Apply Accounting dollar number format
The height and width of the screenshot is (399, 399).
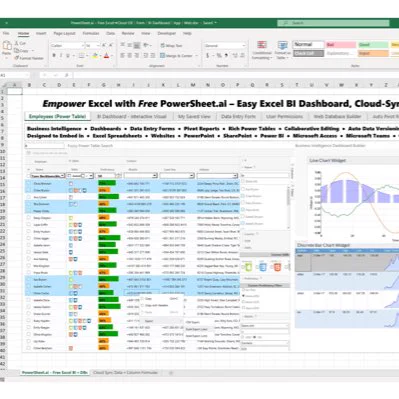coord(208,56)
